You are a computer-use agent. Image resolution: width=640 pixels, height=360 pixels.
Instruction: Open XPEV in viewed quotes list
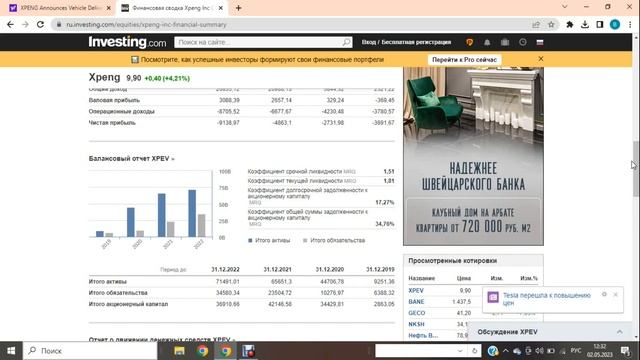(416, 290)
